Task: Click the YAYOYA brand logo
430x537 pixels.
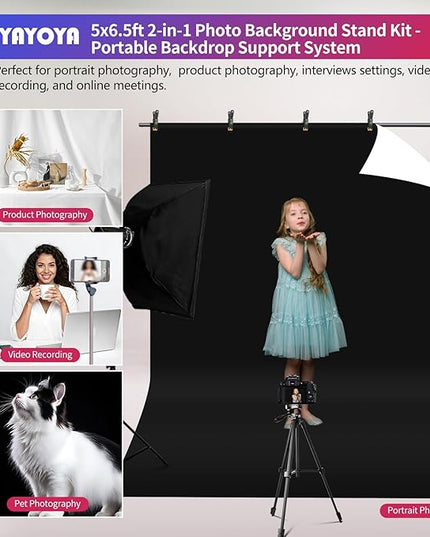Action: (x=40, y=36)
